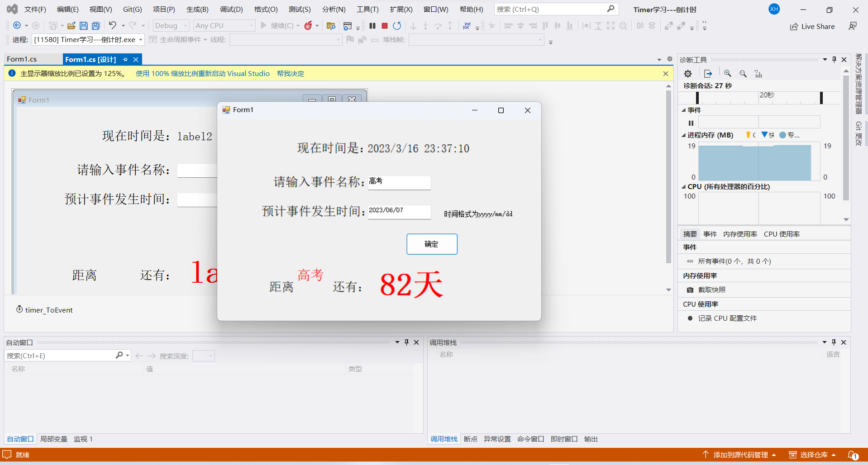Open the Tools menu
The width and height of the screenshot is (868, 465).
pyautogui.click(x=367, y=9)
